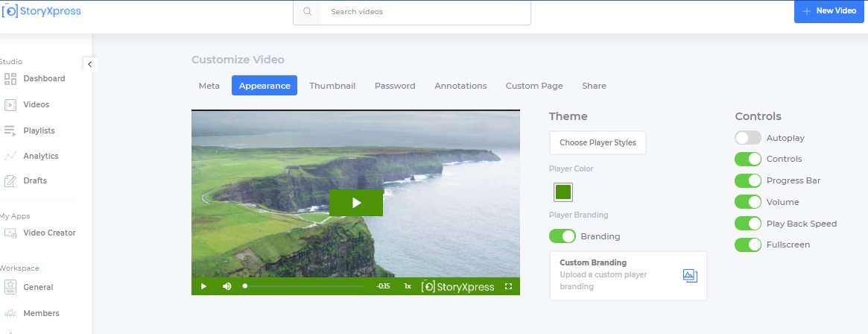The image size is (868, 334).
Task: Disable the Progress Bar toggle
Action: point(748,180)
